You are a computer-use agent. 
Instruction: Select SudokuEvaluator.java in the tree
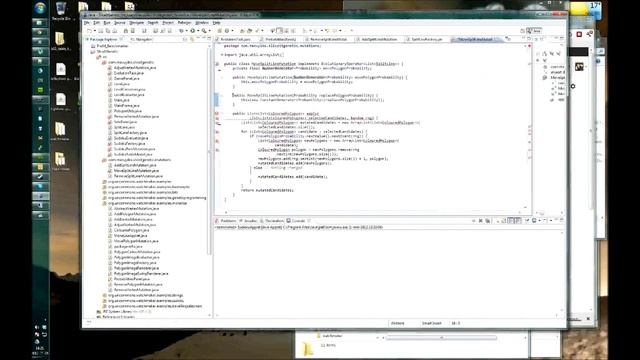coord(131,138)
